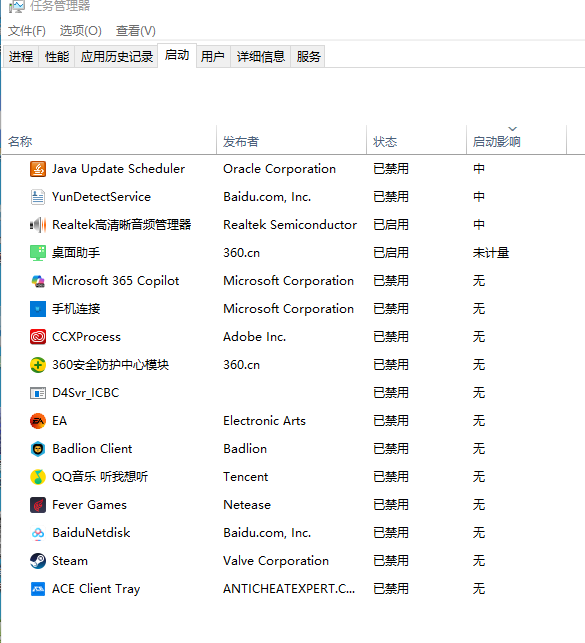Click the 已启用 status of 桌面助手 row
The width and height of the screenshot is (585, 643).
391,253
